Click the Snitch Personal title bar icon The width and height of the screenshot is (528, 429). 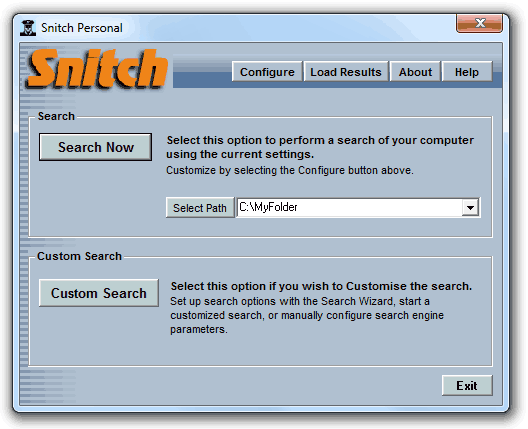(28, 28)
